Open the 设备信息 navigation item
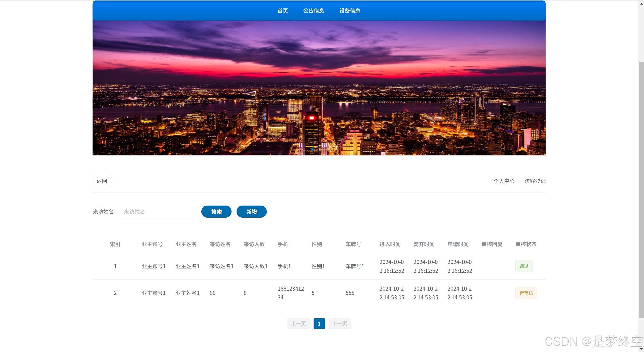Screen dimensions: 644x352 click(350, 11)
